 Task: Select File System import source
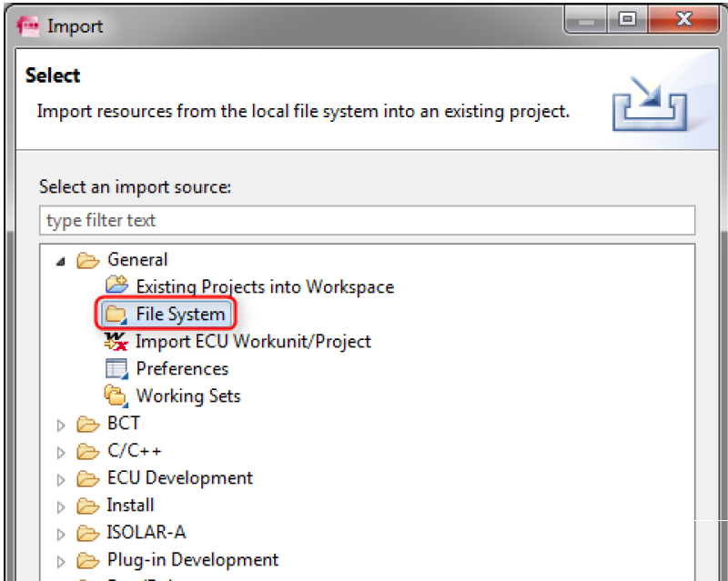click(179, 315)
